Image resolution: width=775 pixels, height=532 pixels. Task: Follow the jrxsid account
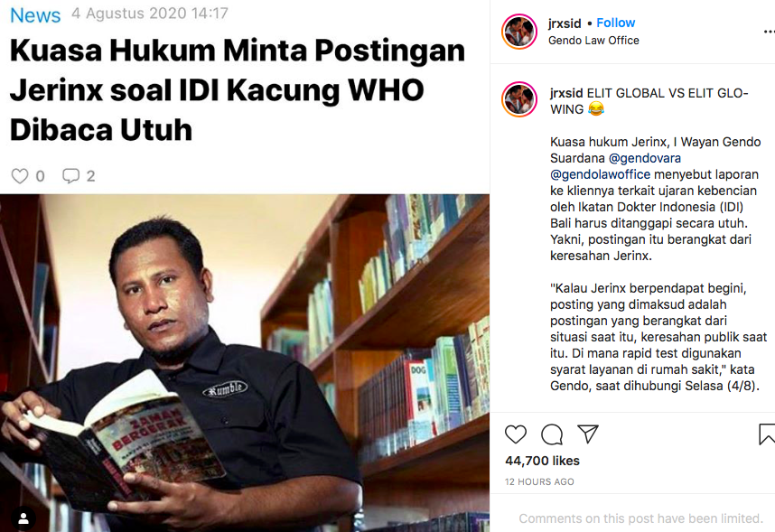pos(615,23)
